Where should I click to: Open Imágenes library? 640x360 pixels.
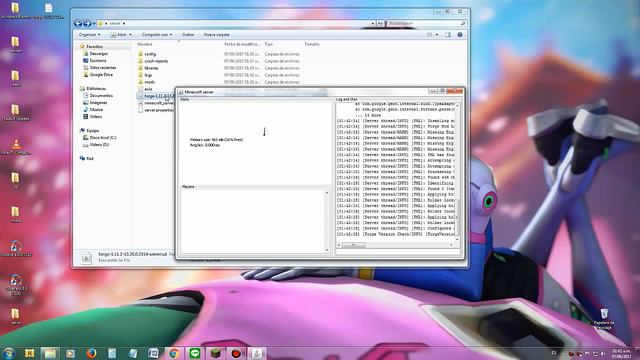click(x=98, y=102)
